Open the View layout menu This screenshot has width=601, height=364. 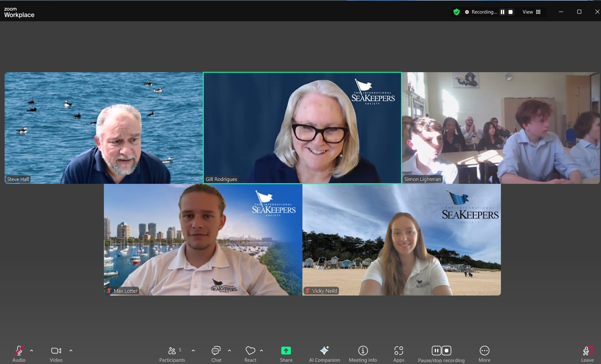531,12
